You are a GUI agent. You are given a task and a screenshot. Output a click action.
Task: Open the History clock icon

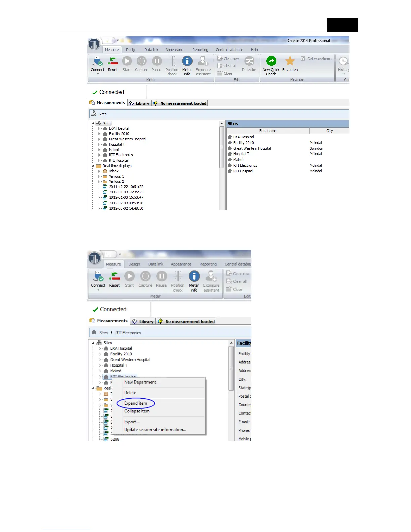tap(343, 61)
